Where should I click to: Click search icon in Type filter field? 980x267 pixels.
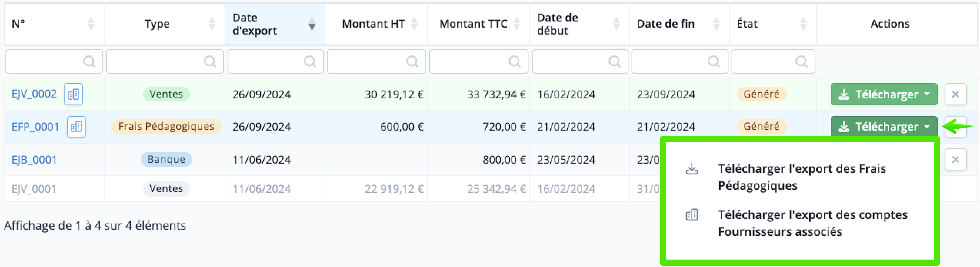[210, 61]
